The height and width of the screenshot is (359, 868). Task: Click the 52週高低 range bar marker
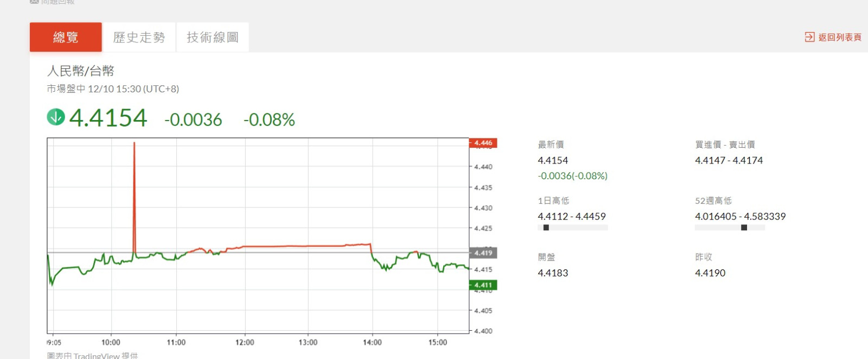tap(744, 228)
